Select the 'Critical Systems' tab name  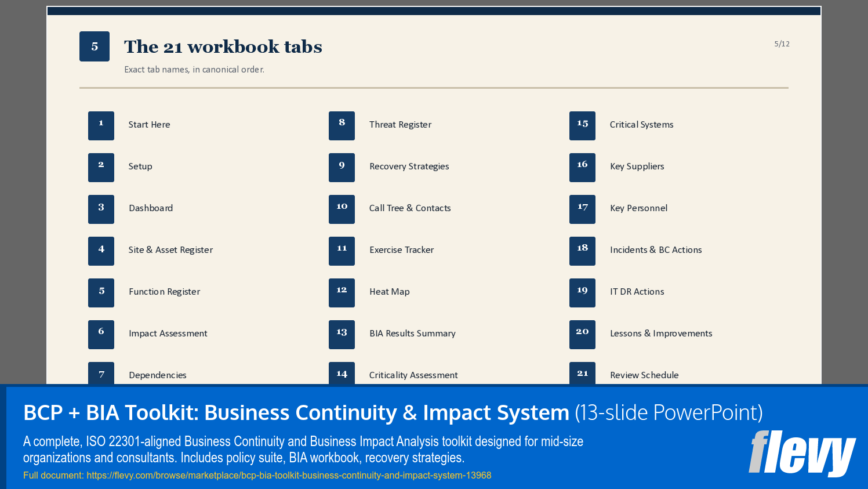(642, 125)
